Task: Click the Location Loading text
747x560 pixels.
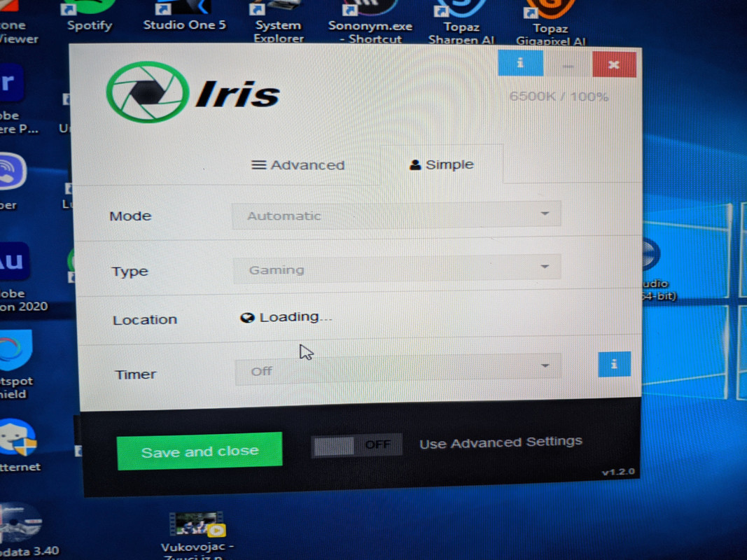Action: [x=295, y=317]
